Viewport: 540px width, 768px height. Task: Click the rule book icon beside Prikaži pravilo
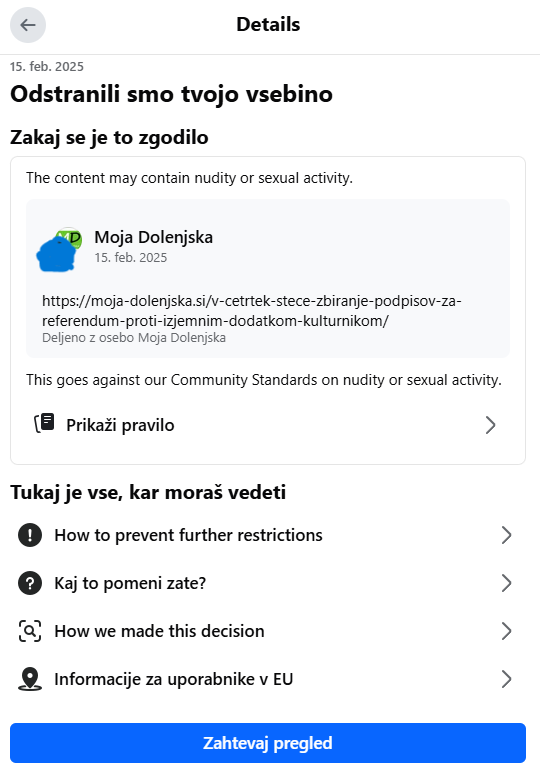(44, 423)
